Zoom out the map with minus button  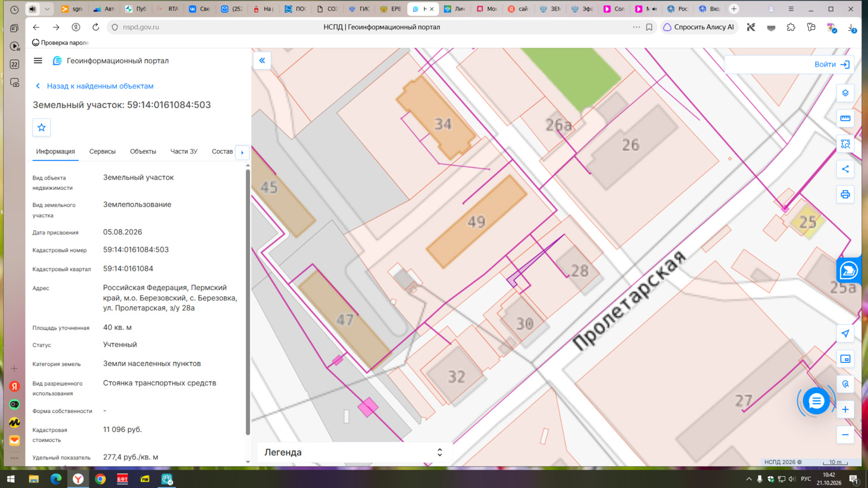(x=845, y=435)
